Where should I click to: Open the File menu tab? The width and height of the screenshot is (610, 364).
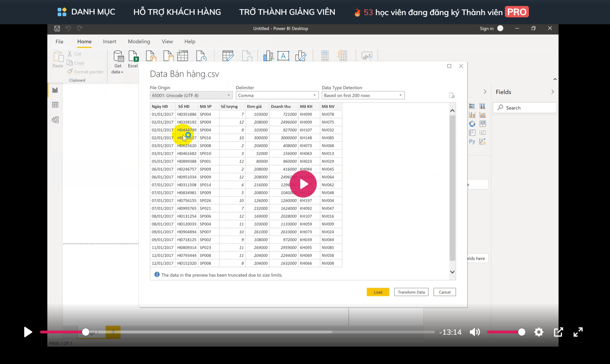coord(59,42)
